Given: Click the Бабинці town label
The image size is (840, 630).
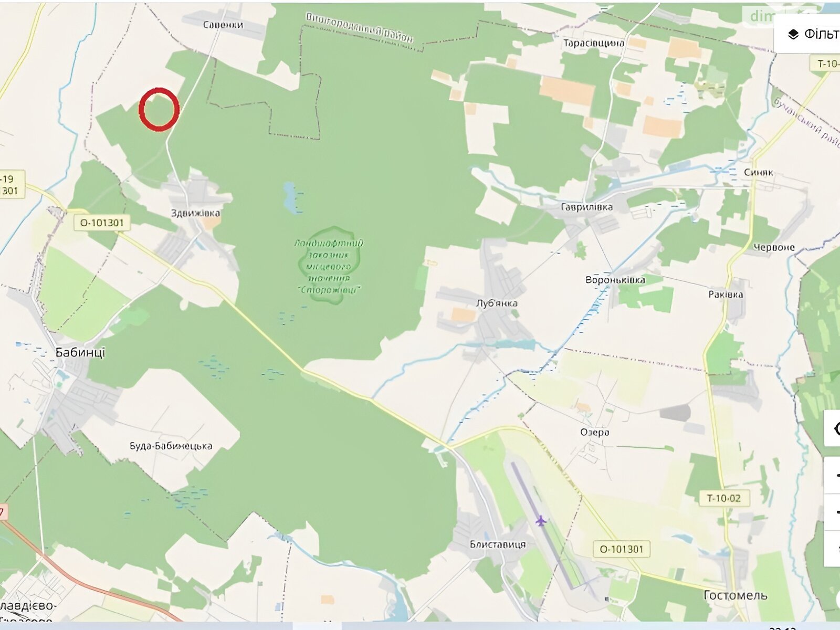Looking at the screenshot, I should [80, 353].
